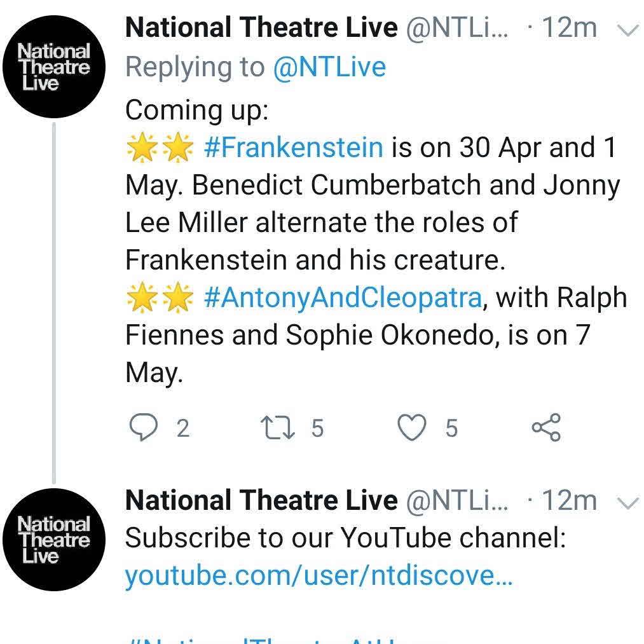Like the Coming up tweet
Image resolution: width=644 pixels, height=644 pixels.
tap(411, 428)
